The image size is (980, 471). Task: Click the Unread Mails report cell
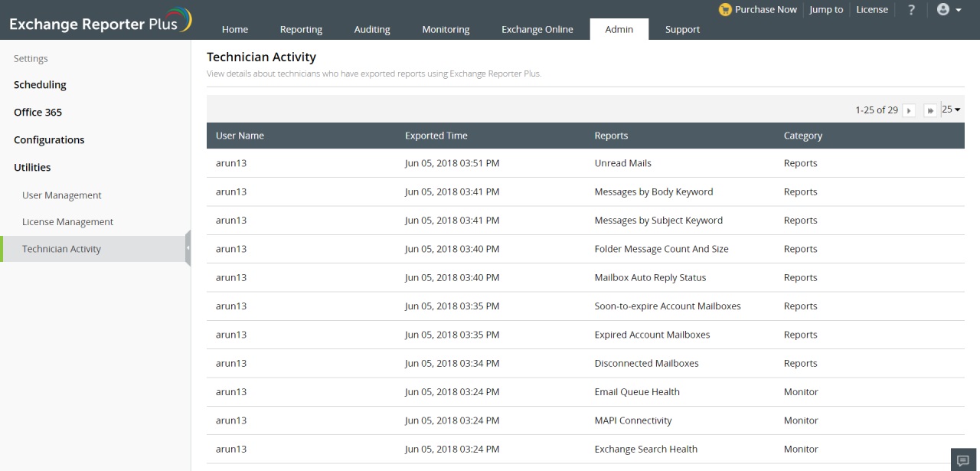tap(623, 163)
